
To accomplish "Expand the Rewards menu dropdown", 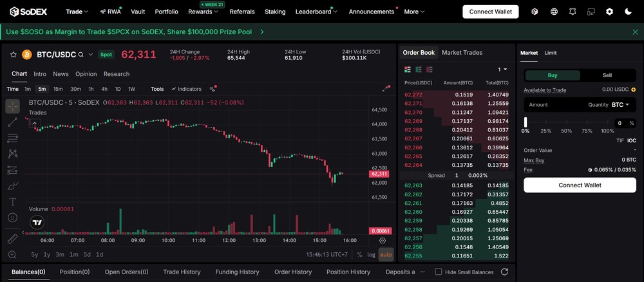I will 204,12.
